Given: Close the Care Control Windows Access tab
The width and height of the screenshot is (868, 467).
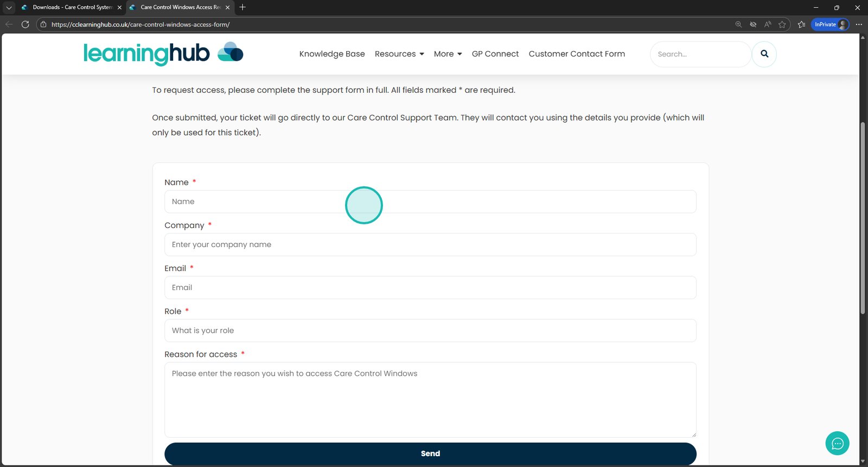Looking at the screenshot, I should coord(228,8).
